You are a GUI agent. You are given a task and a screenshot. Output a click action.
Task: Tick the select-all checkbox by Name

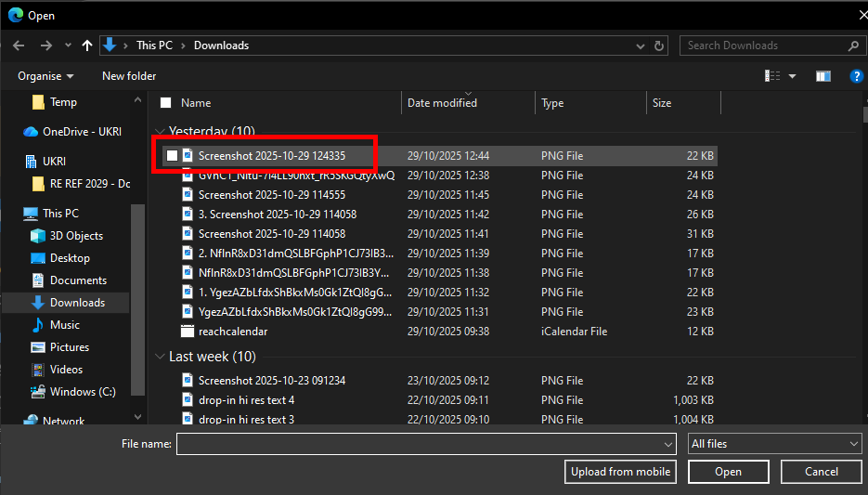165,102
